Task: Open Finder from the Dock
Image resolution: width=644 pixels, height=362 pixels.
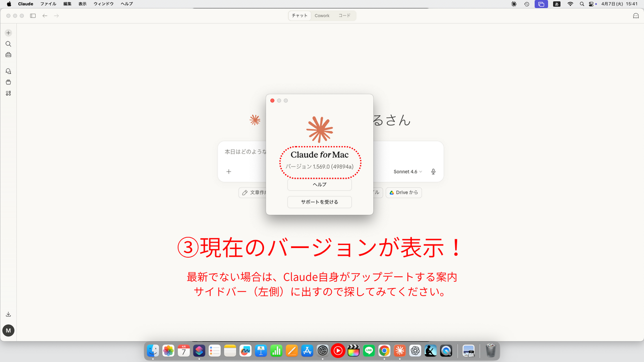Action: 153,350
